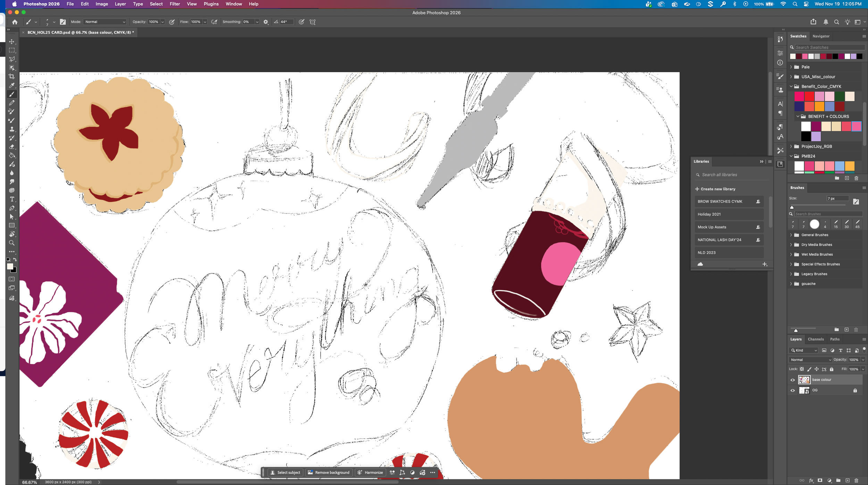
Task: Open smoothing options gear icon
Action: tap(266, 22)
